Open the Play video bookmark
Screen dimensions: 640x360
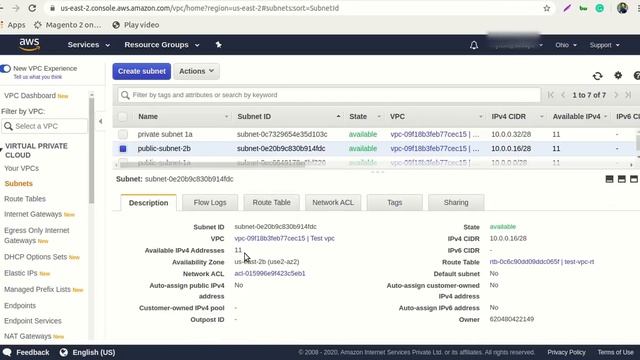136,25
